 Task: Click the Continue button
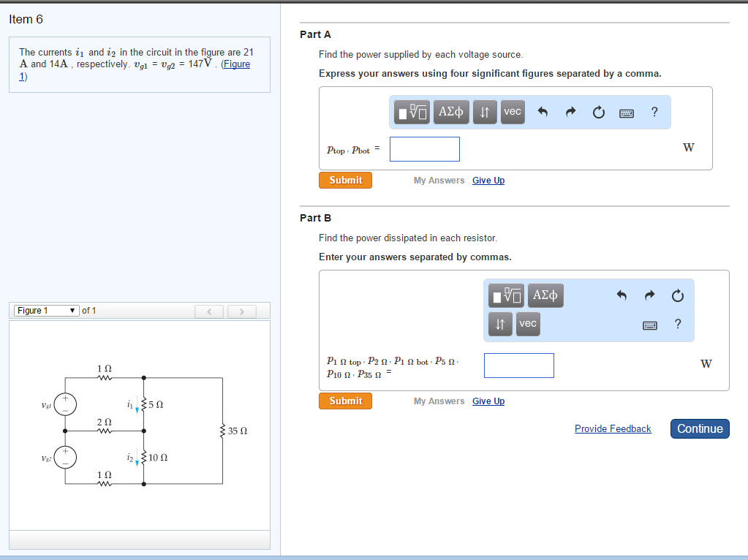699,428
